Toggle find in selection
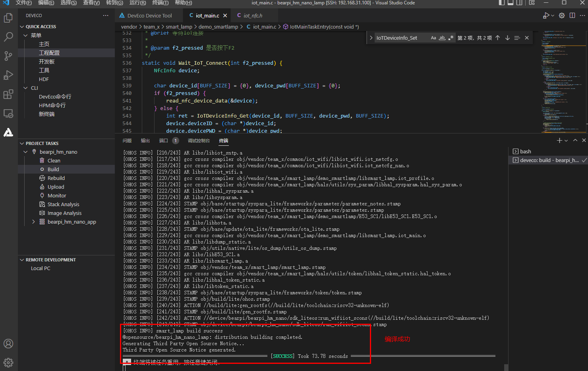Image resolution: width=588 pixels, height=371 pixels. point(517,38)
